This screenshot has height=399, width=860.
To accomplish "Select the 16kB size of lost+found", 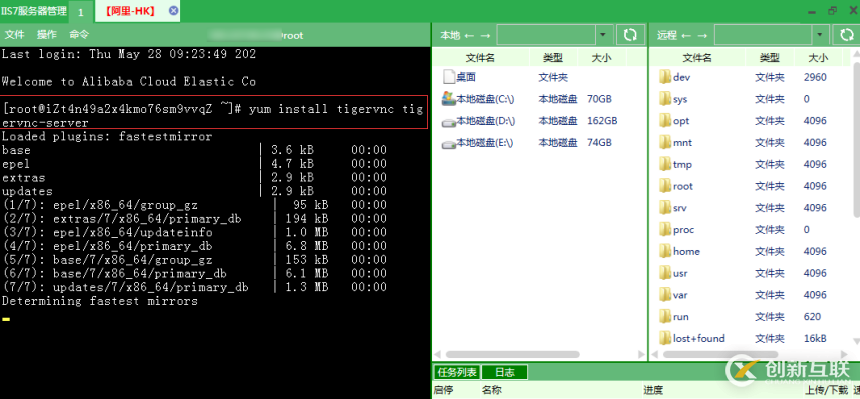I will click(815, 338).
